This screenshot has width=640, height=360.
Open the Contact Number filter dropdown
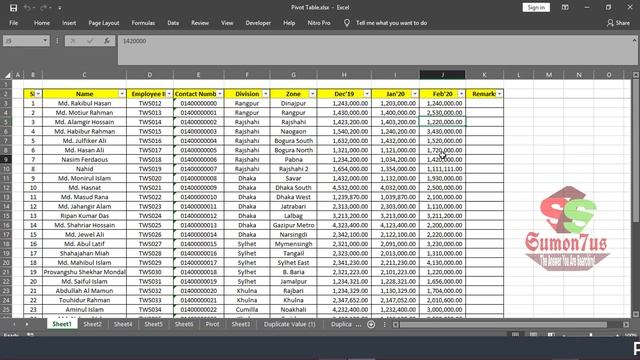220,94
